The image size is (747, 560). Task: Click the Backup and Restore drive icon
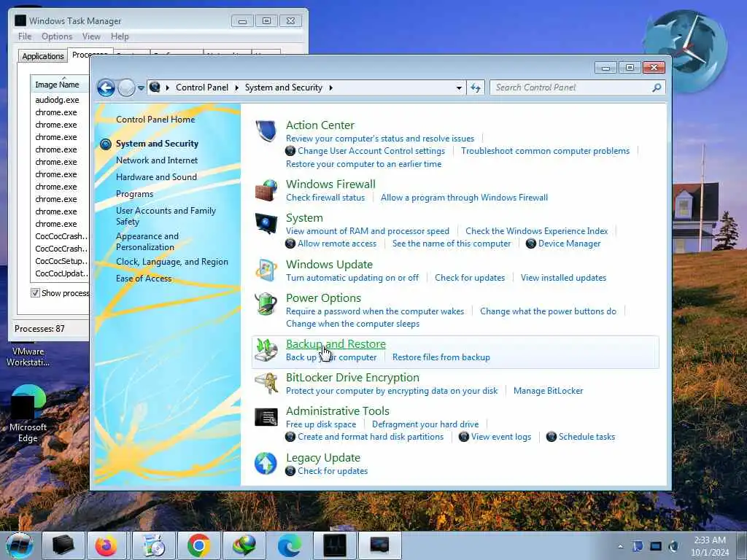pos(266,350)
